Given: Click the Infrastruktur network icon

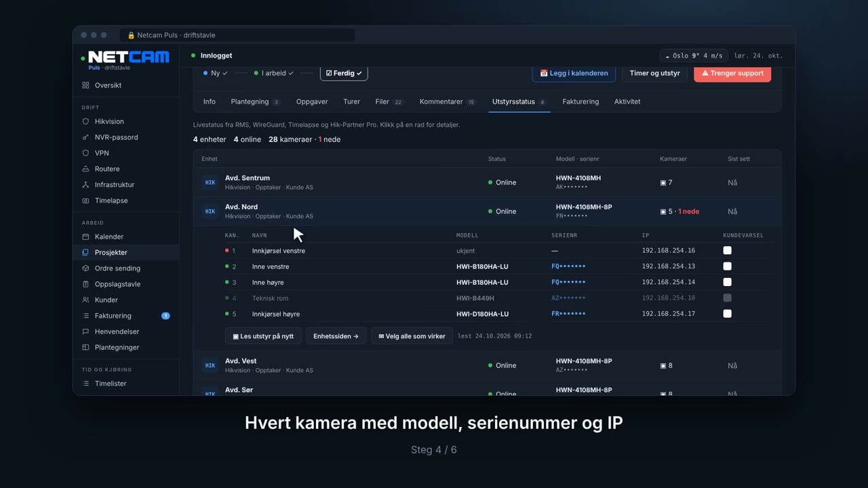Looking at the screenshot, I should (85, 184).
